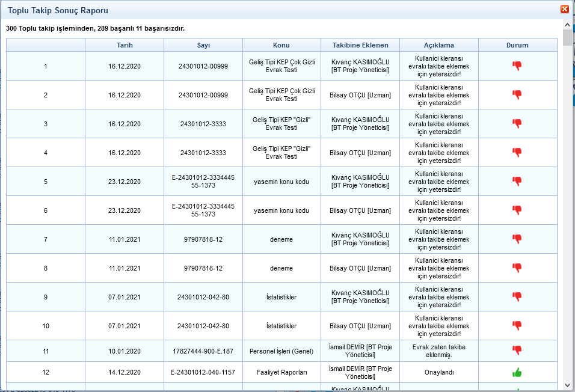
Task: Click the scrollbar up arrow
Action: [568, 24]
